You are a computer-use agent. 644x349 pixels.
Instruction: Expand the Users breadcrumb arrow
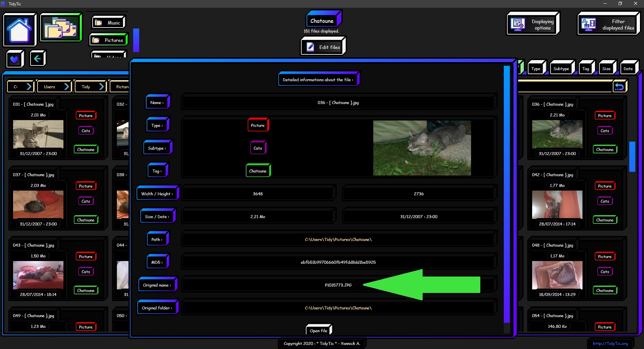coord(66,87)
